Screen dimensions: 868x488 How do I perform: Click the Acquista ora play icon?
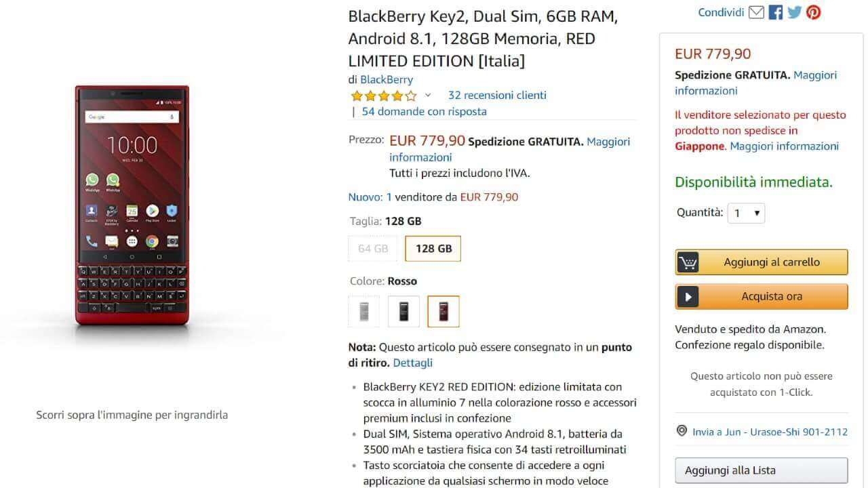click(688, 297)
